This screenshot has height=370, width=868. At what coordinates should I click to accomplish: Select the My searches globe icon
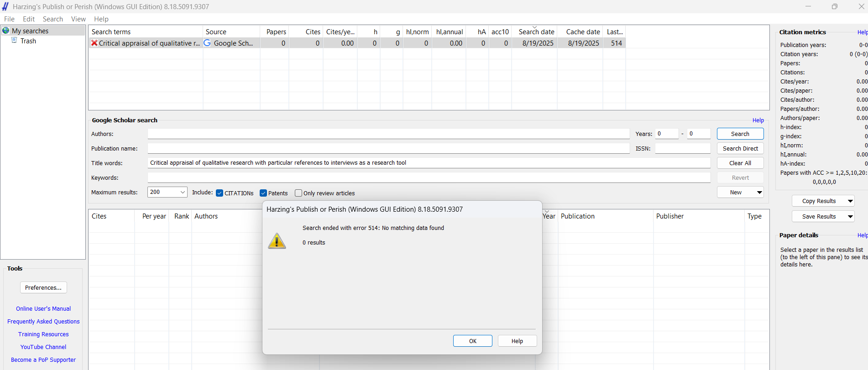click(x=6, y=31)
